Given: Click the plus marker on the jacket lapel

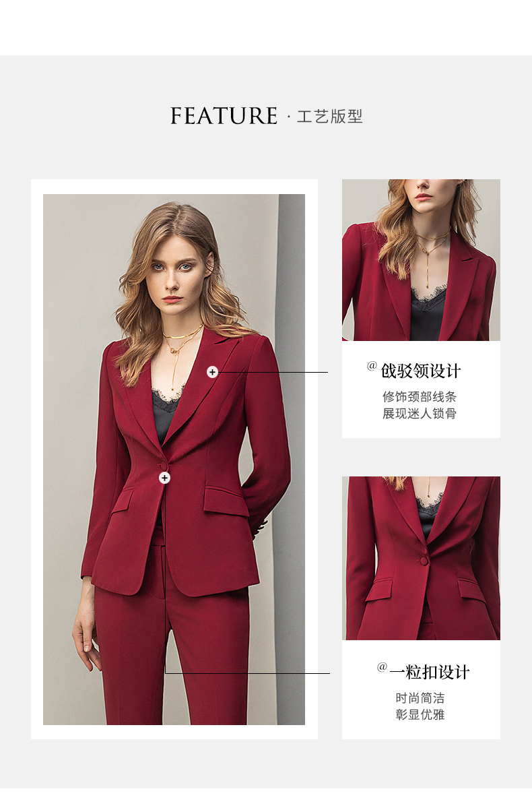Looking at the screenshot, I should 212,371.
